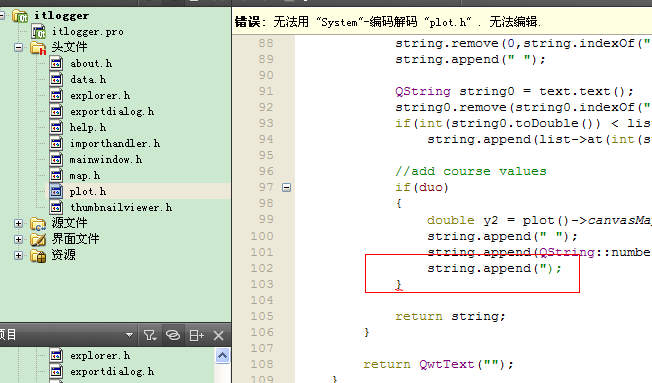Expand the 界面文件 forms folder
Screen dimensions: 652x383
tap(18, 240)
